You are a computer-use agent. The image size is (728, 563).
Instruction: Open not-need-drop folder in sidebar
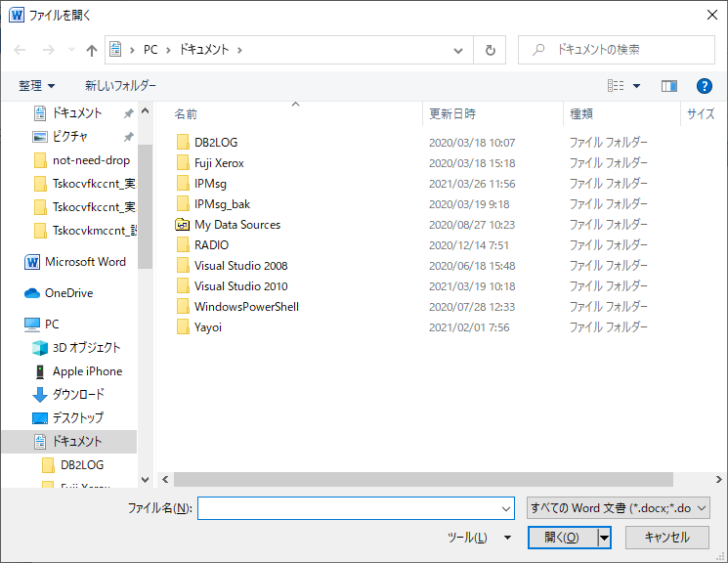pyautogui.click(x=91, y=160)
